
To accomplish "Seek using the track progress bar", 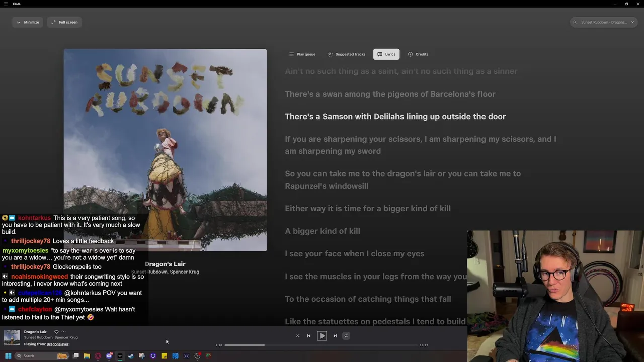I will click(321, 345).
